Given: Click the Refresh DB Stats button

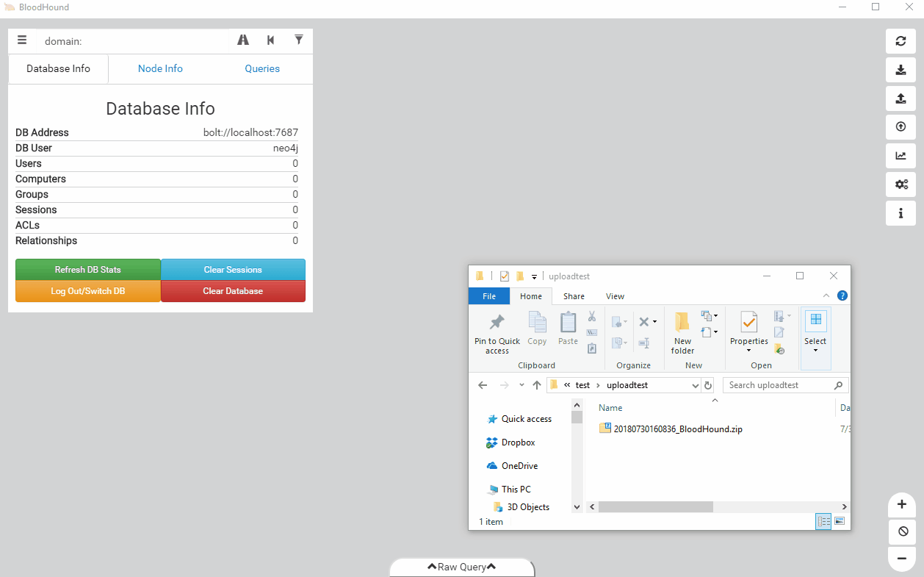Looking at the screenshot, I should (88, 270).
